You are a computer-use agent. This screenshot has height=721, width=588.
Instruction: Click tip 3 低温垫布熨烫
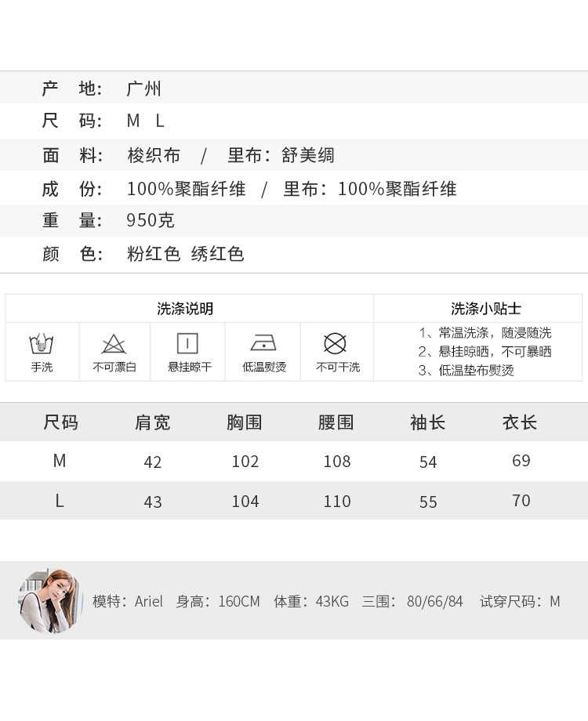pos(466,370)
